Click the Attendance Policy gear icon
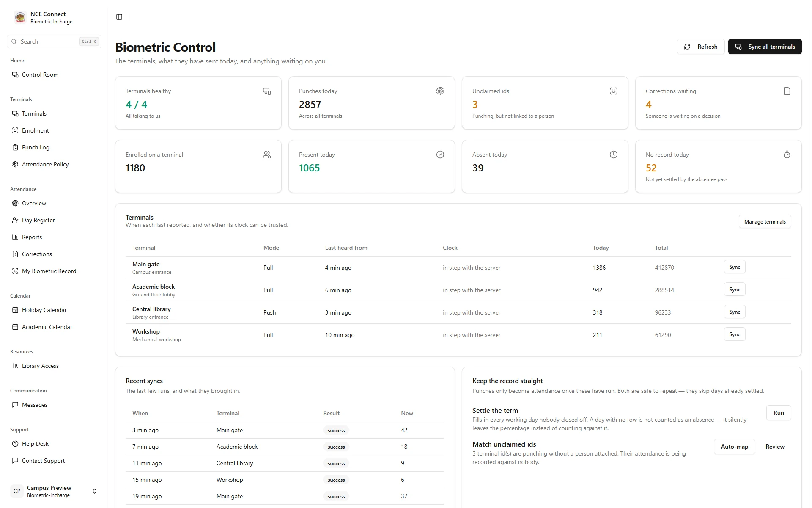The width and height of the screenshot is (812, 508). (x=15, y=164)
